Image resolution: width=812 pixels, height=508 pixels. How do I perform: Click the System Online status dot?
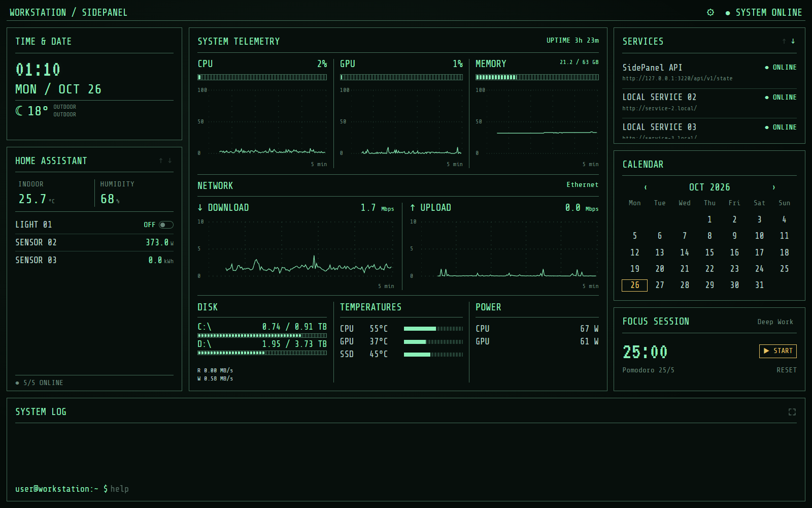click(x=728, y=13)
